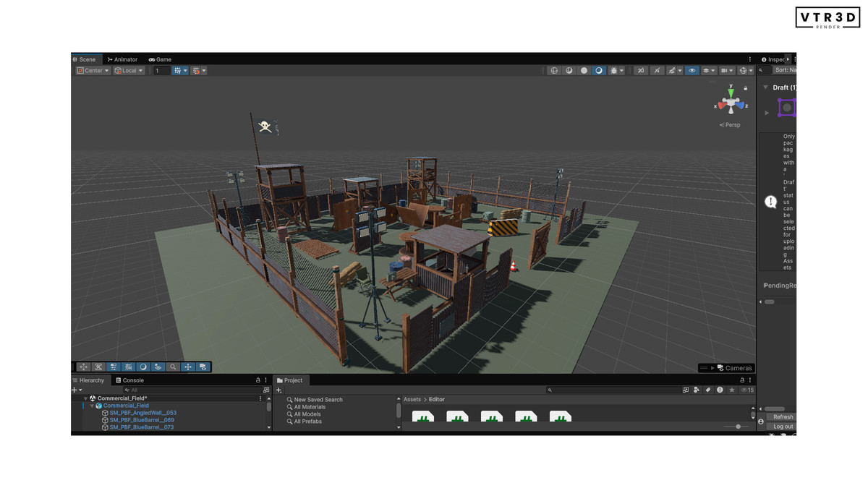868x488 pixels.
Task: Select SM_PBF_BlueBarrel__069 in Hierarchy
Action: (x=142, y=420)
